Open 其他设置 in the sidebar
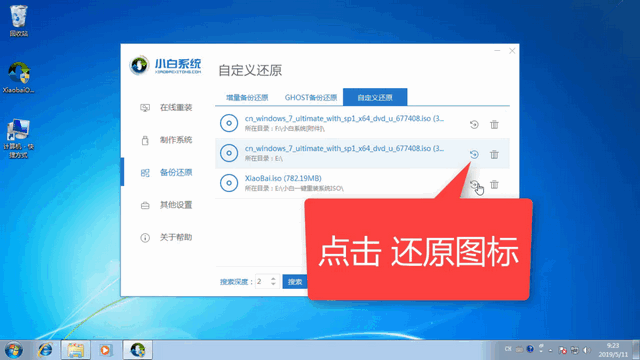Screen dimensions: 640x360 (166, 205)
